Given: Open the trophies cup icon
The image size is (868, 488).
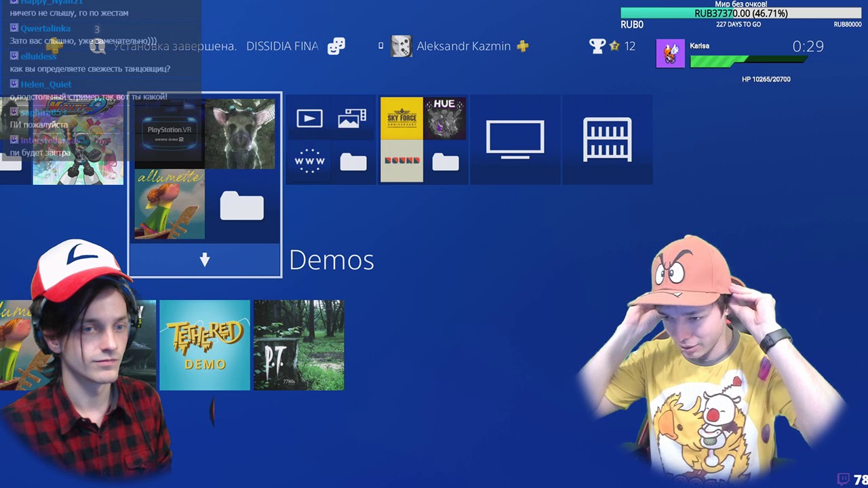Looking at the screenshot, I should (x=597, y=46).
